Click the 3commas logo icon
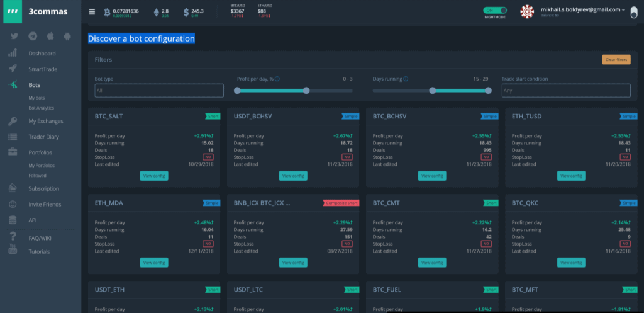 click(13, 11)
